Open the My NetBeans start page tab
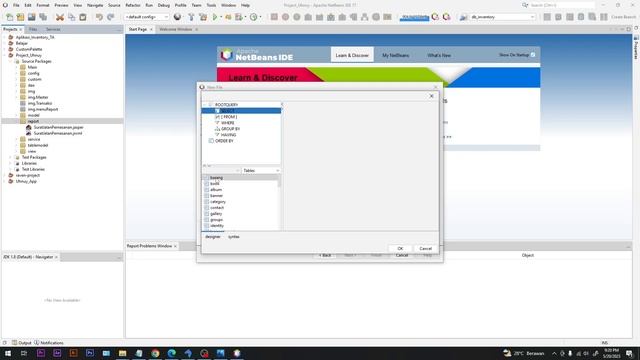The height and width of the screenshot is (360, 640). [396, 55]
